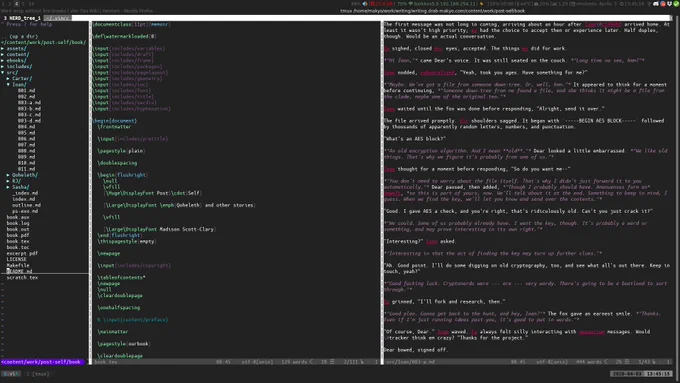Select book.log in the tree
The height and width of the screenshot is (383, 680).
pos(18,223)
